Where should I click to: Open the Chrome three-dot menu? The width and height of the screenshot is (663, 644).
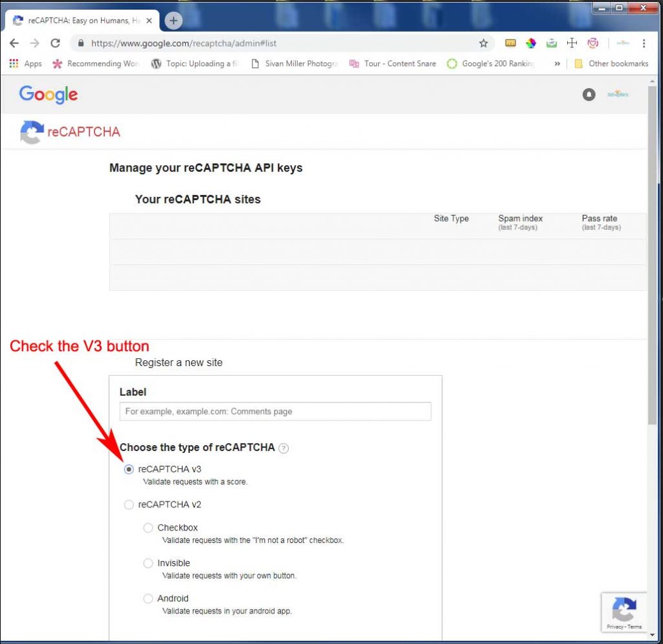[x=644, y=43]
